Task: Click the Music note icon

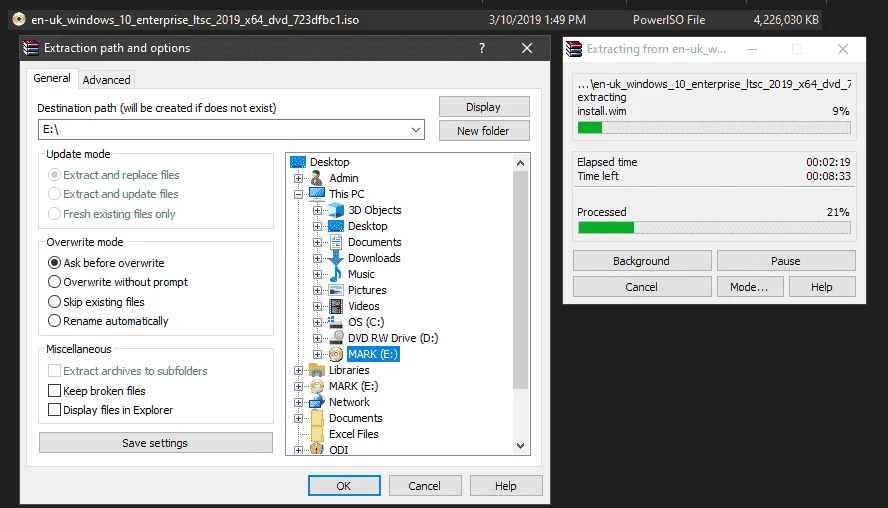Action: point(336,274)
